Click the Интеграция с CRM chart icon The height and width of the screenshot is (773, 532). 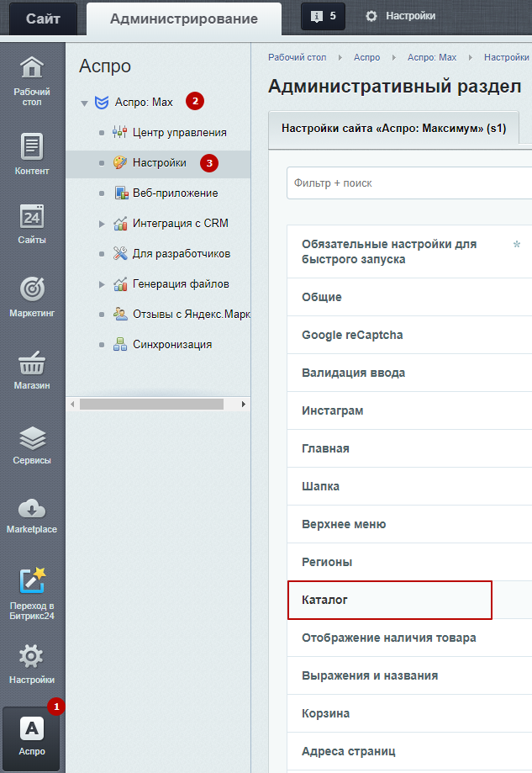pyautogui.click(x=120, y=224)
